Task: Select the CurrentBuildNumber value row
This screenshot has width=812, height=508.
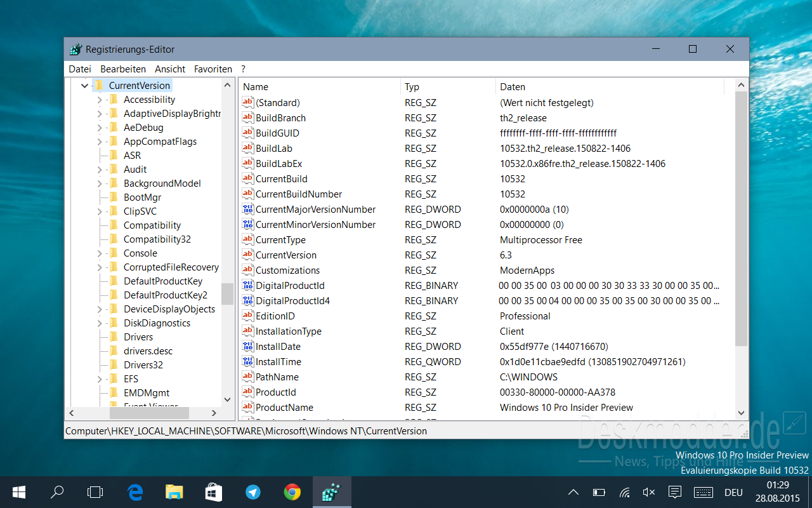Action: tap(487, 194)
